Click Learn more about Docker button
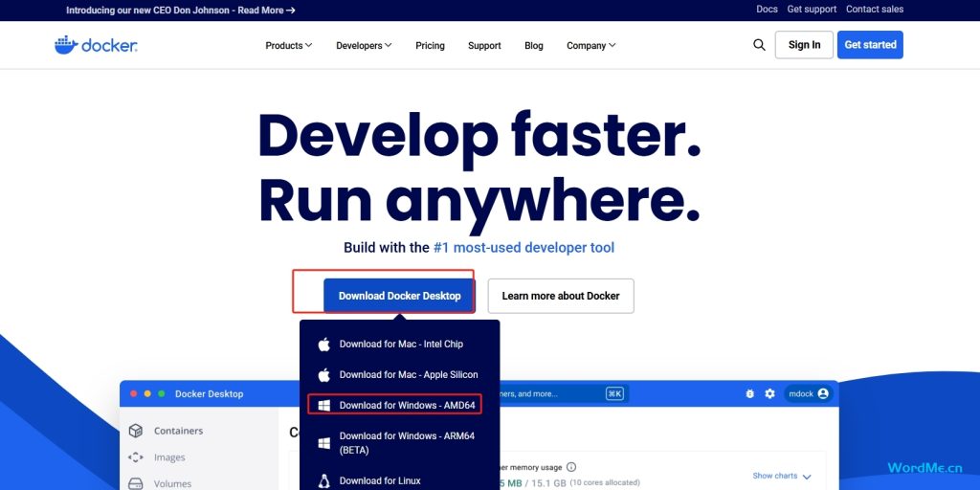Image resolution: width=980 pixels, height=490 pixels. click(561, 296)
